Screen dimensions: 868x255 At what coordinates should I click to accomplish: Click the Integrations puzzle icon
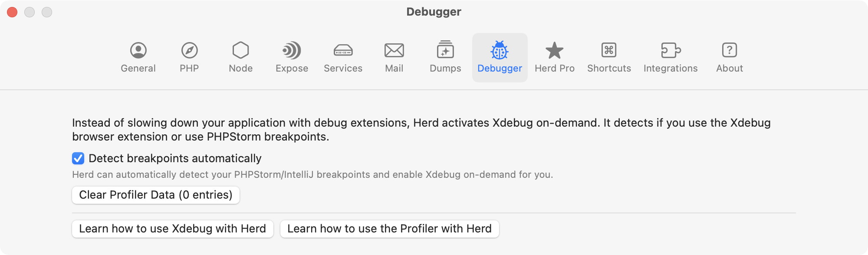[x=670, y=51]
